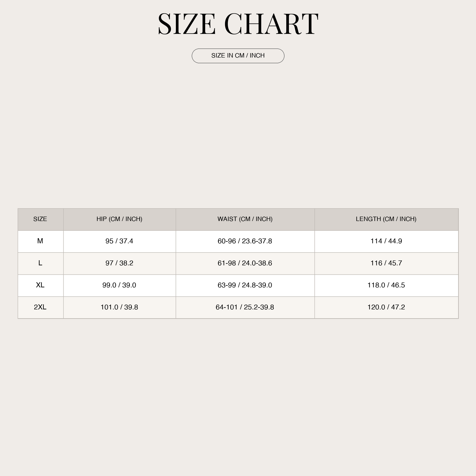Screen dimensions: 476x476
Task: Select the SIZE column header
Action: [x=40, y=219]
